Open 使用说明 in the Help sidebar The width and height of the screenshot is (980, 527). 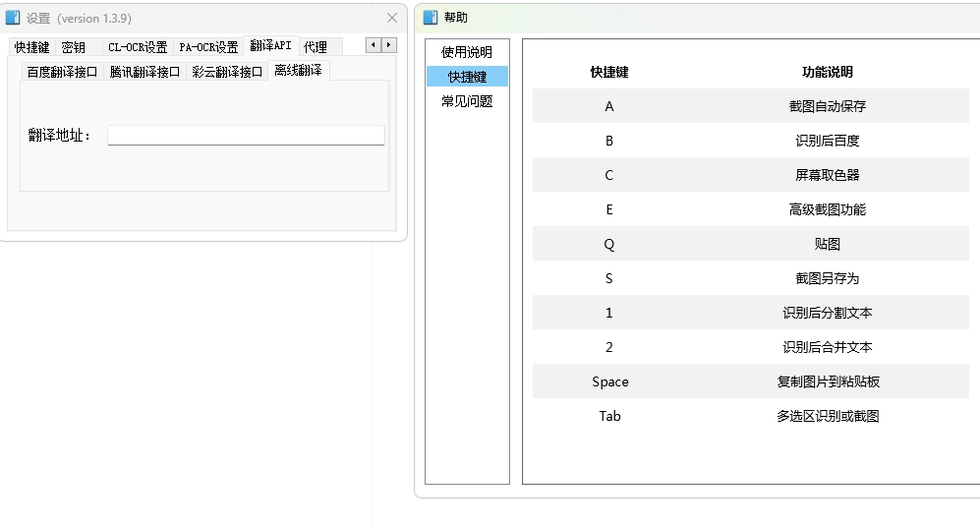click(x=467, y=52)
